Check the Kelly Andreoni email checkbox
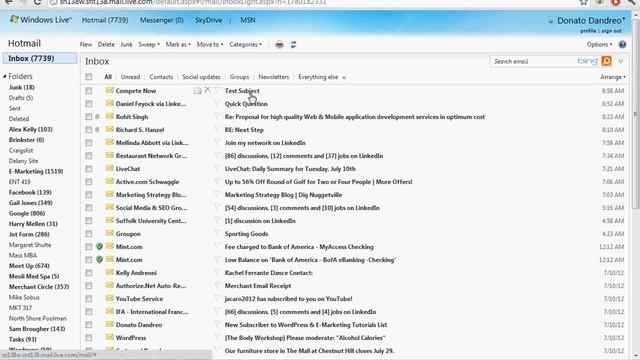The height and width of the screenshot is (360, 640). click(89, 273)
